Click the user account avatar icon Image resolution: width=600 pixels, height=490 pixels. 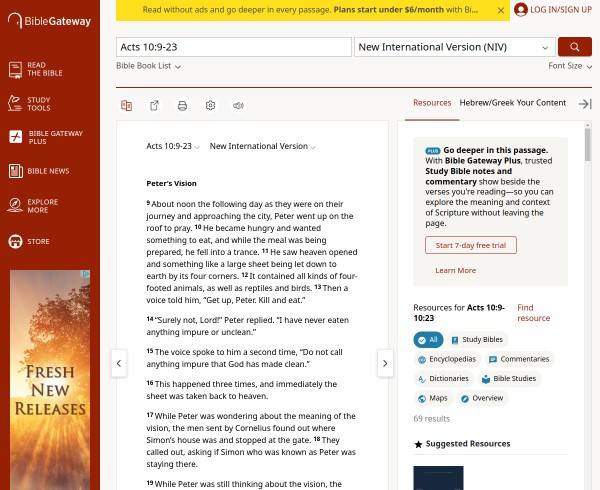point(521,10)
